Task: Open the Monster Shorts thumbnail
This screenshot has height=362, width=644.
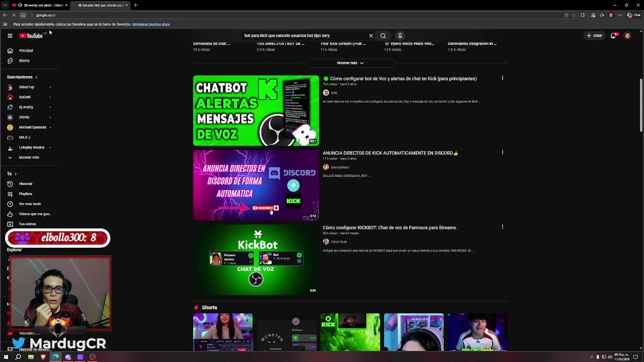Action: 286,332
